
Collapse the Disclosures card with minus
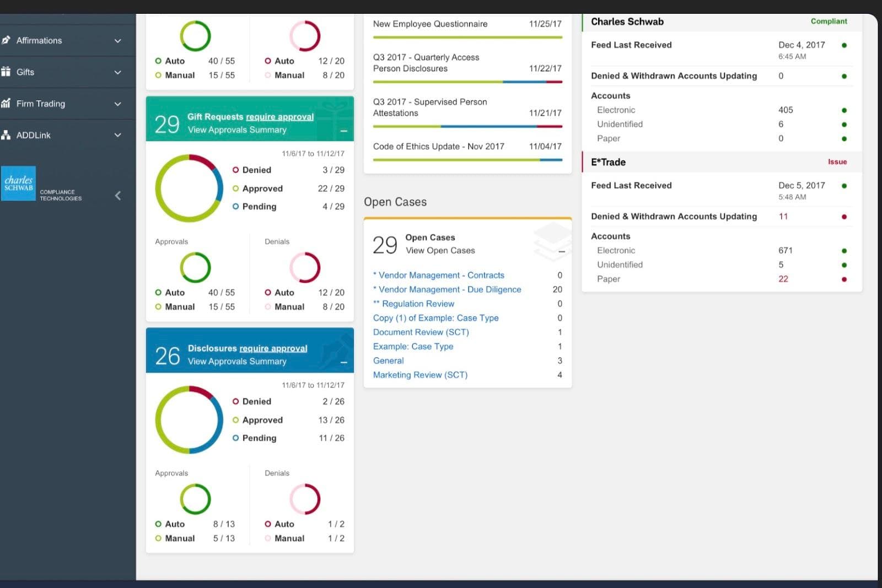(x=343, y=363)
